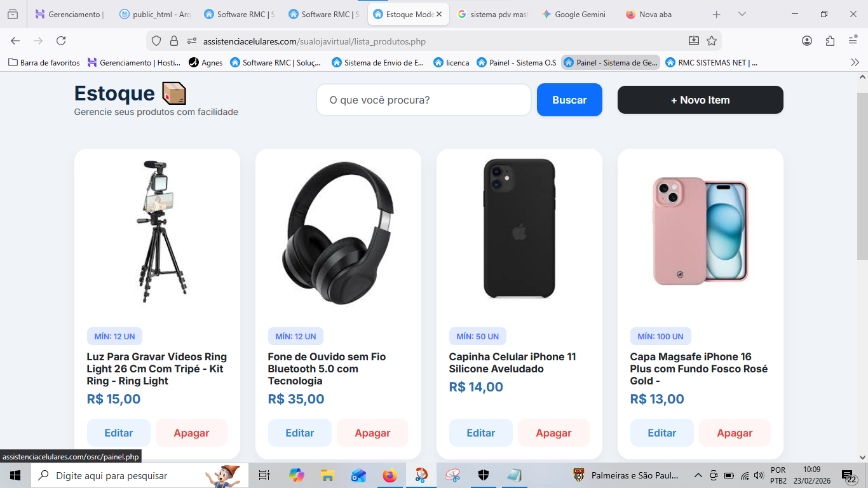The height and width of the screenshot is (488, 868).
Task: Add a product with + Novo Item
Action: click(700, 100)
